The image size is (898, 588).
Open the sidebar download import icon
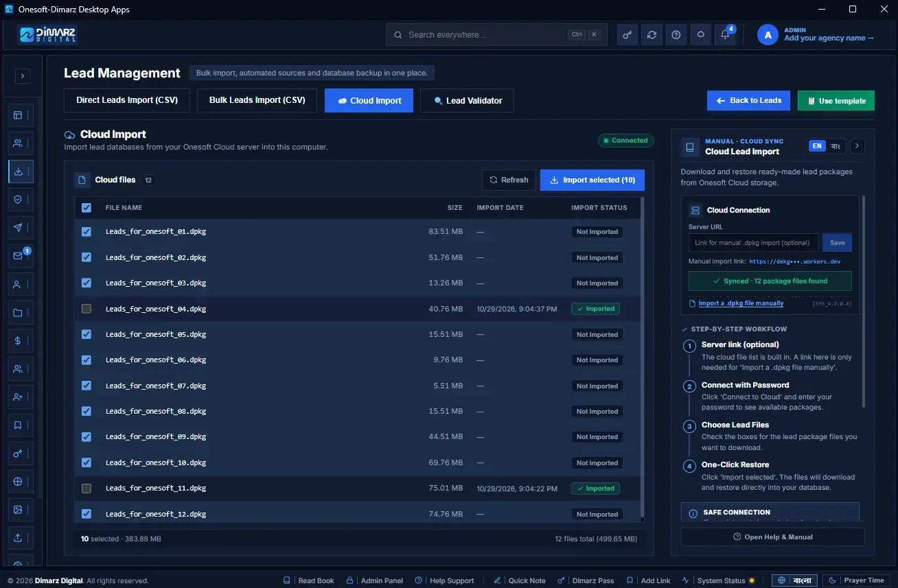(18, 172)
